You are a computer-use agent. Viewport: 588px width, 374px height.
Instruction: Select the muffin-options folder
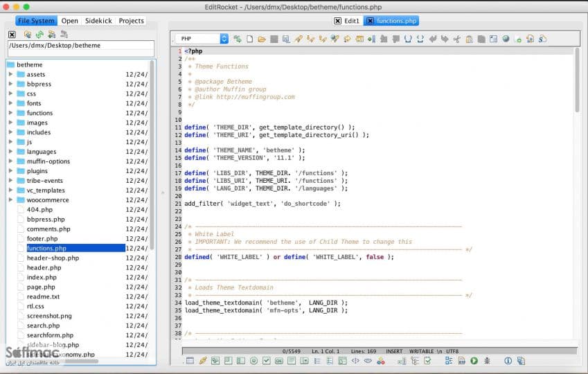[48, 161]
